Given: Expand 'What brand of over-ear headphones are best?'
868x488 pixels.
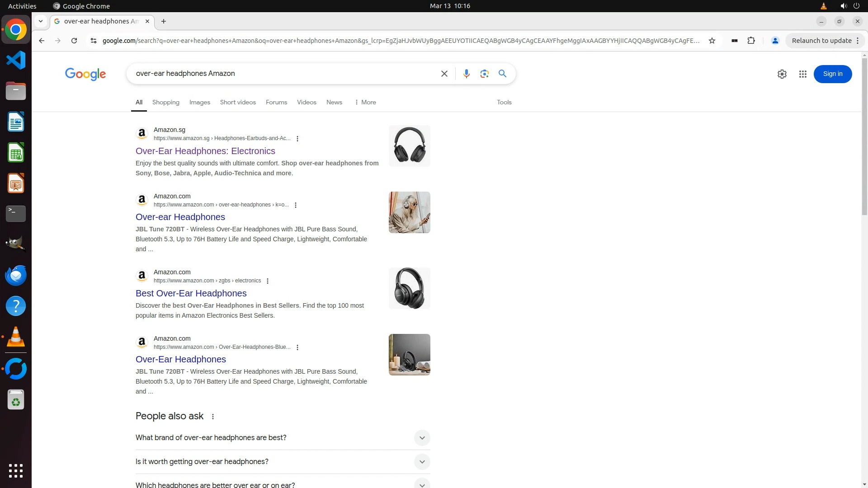Looking at the screenshot, I should pos(422,437).
